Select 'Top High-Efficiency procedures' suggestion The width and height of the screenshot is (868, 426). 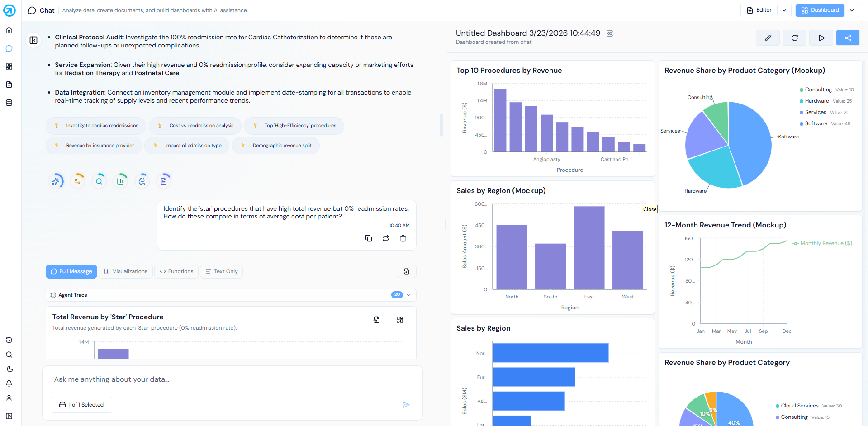tap(294, 126)
